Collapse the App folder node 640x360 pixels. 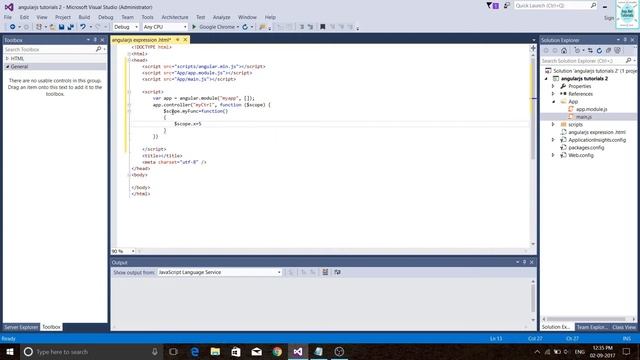click(553, 102)
